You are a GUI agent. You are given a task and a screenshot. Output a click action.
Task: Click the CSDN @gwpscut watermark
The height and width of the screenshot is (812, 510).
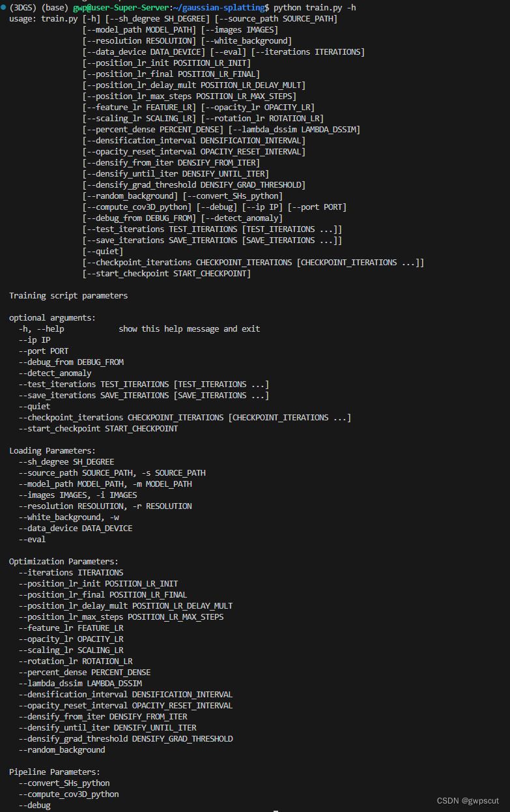click(470, 800)
